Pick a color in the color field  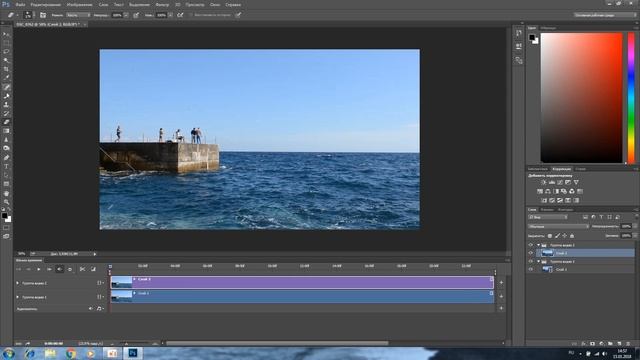coord(582,98)
